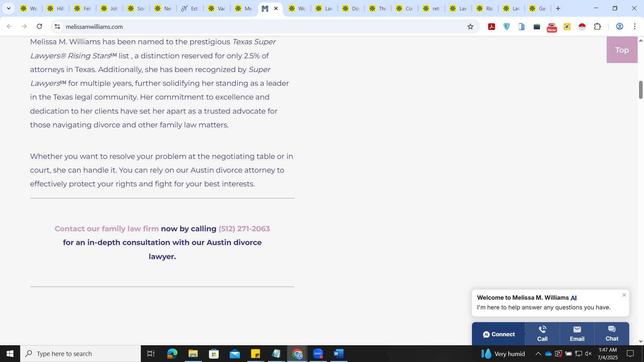Screen dimensions: 644x362
Task: Switch to the 'Var' browser tab
Action: tap(217, 8)
